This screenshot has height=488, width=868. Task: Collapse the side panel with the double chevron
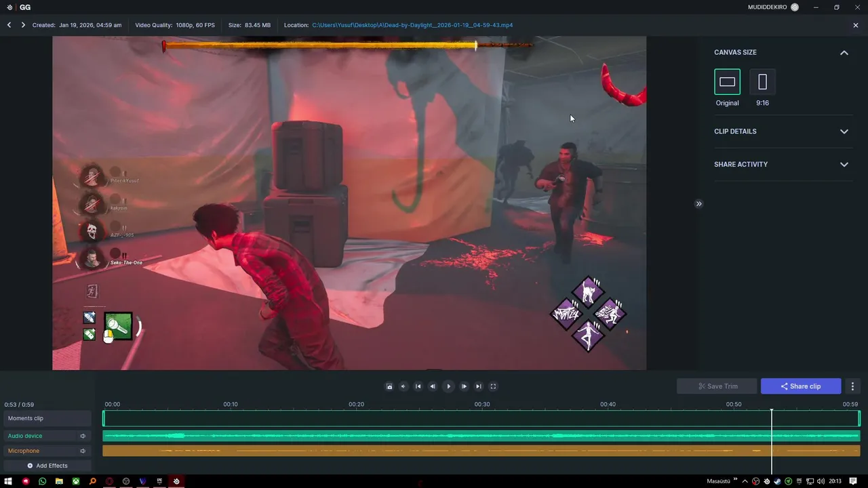tap(698, 203)
